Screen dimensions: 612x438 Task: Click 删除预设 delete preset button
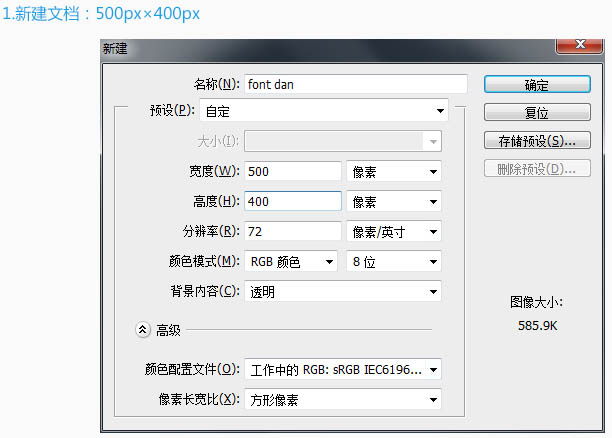coord(537,169)
